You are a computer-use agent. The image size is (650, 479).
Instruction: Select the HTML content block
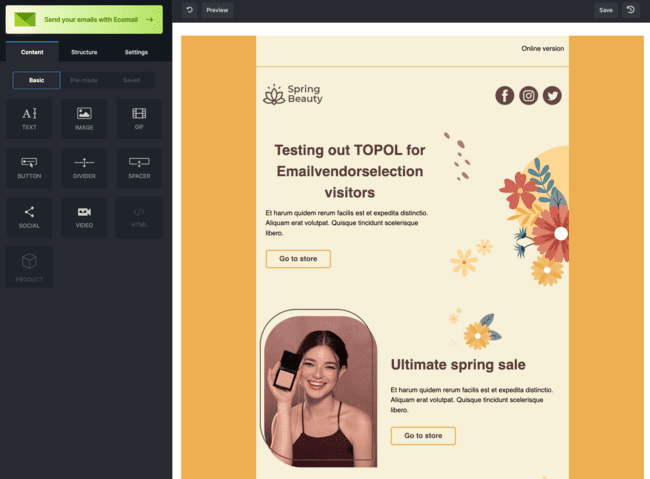click(139, 217)
